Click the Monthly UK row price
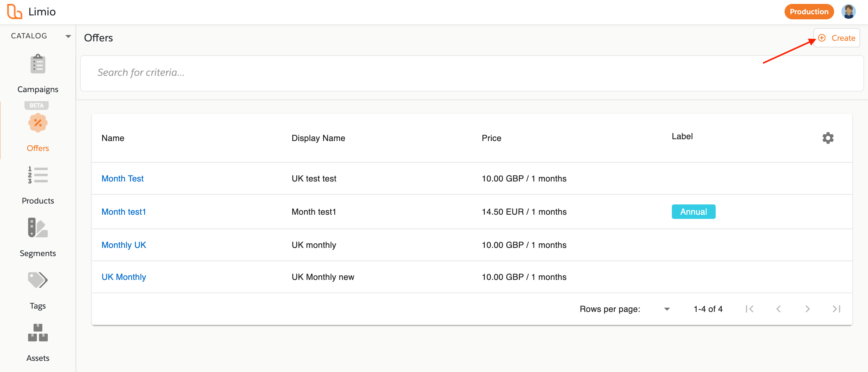This screenshot has height=372, width=868. [524, 245]
